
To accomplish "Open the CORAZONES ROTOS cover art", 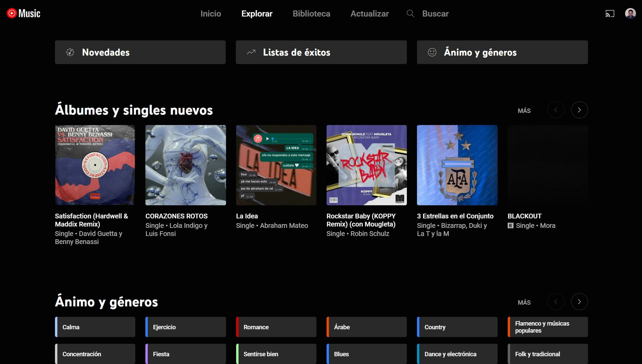I will tap(186, 165).
